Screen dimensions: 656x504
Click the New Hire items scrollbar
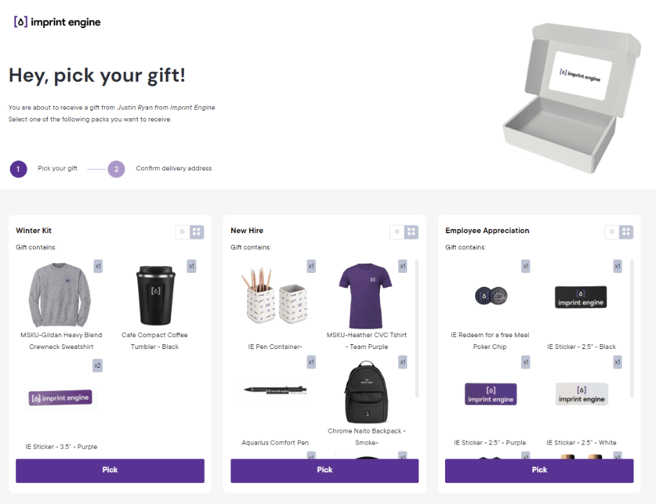(417, 328)
